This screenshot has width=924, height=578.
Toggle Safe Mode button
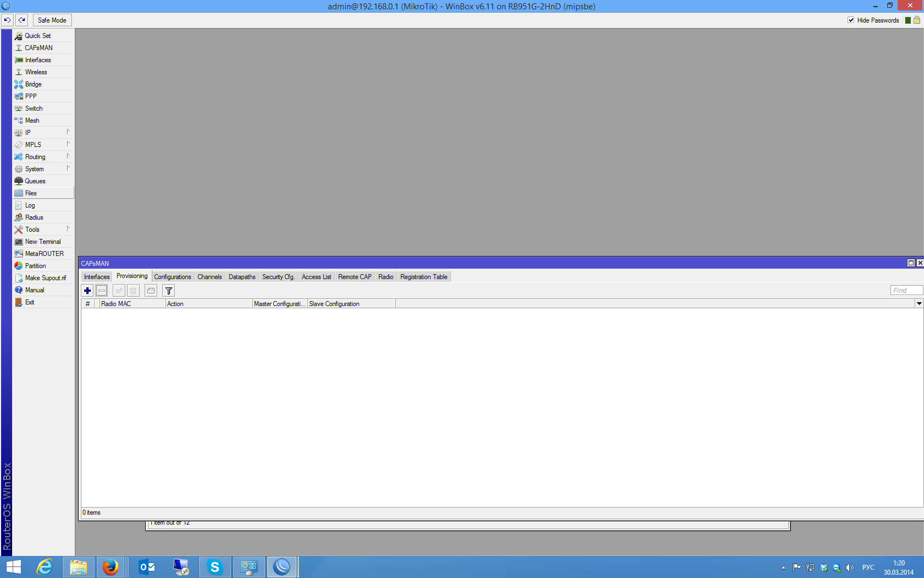pos(52,20)
